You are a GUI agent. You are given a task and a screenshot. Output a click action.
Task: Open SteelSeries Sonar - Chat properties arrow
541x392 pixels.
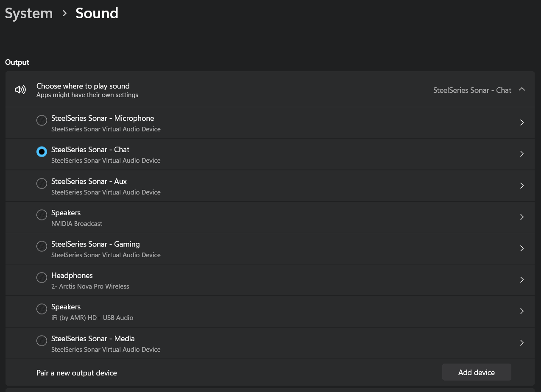pyautogui.click(x=522, y=154)
